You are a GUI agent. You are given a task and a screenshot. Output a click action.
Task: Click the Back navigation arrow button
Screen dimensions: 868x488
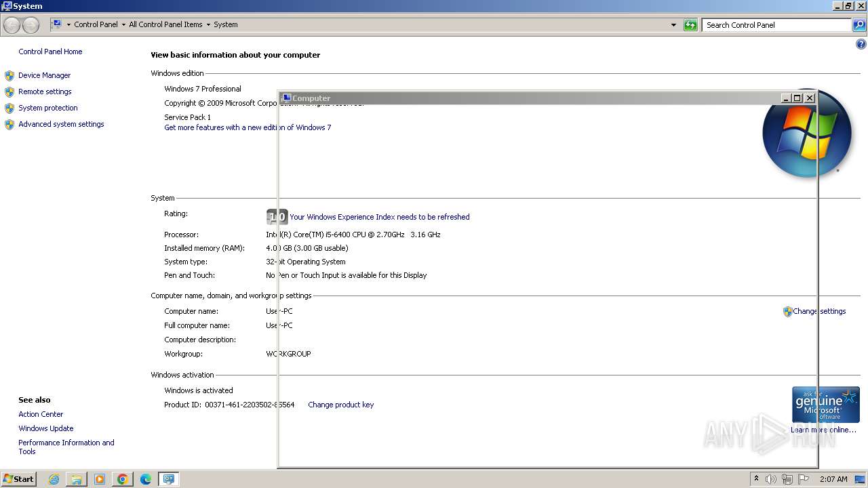pos(12,25)
